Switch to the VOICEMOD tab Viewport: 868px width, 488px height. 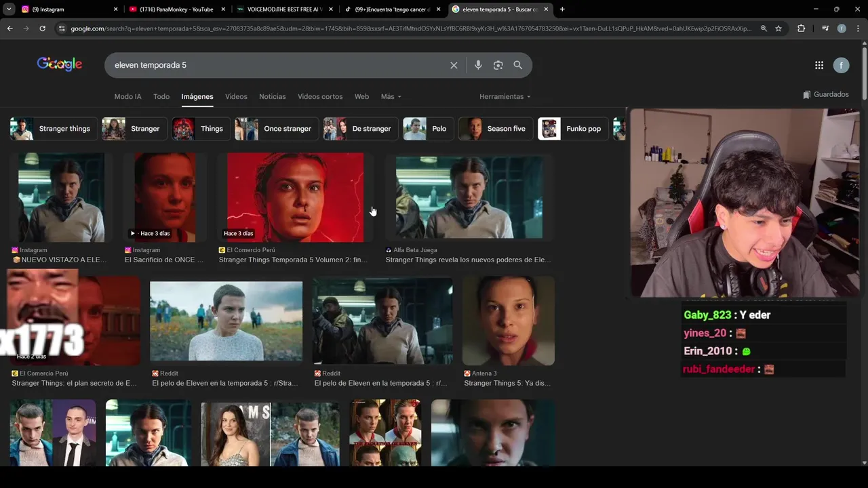coord(283,9)
